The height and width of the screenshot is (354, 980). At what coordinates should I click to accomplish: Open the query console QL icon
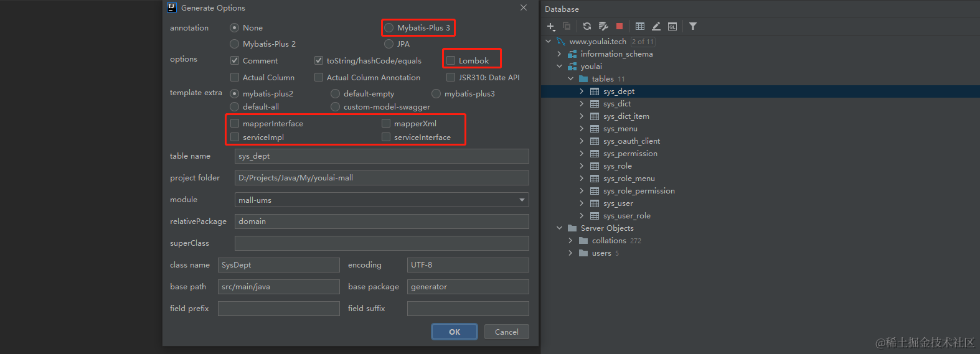(x=672, y=26)
